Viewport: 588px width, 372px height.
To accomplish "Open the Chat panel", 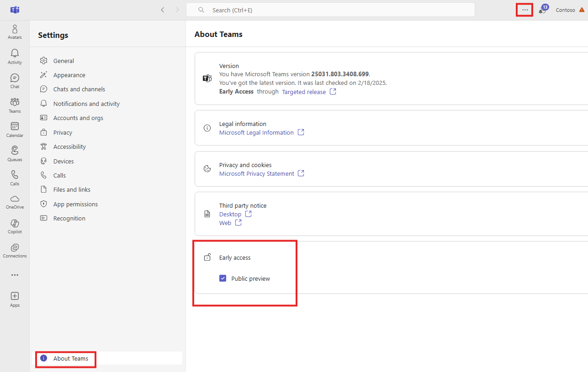I will (x=14, y=80).
